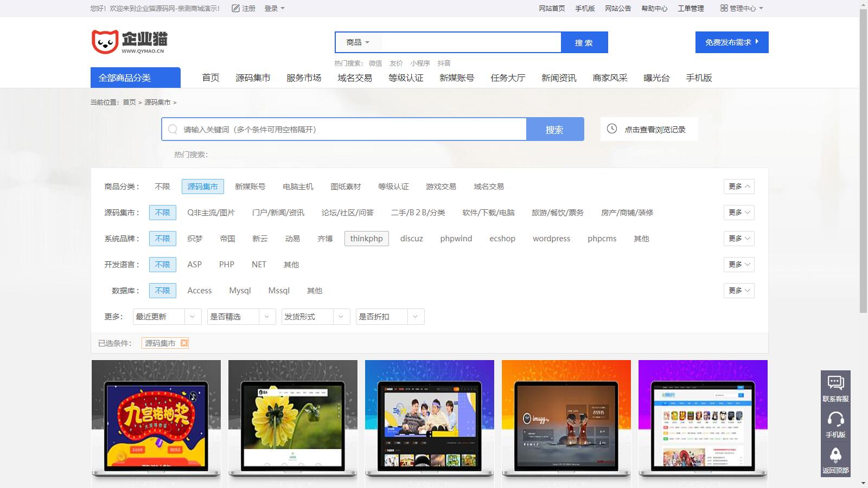Select the PHP development language filter
Screen dimensions: 868x488
pyautogui.click(x=227, y=265)
